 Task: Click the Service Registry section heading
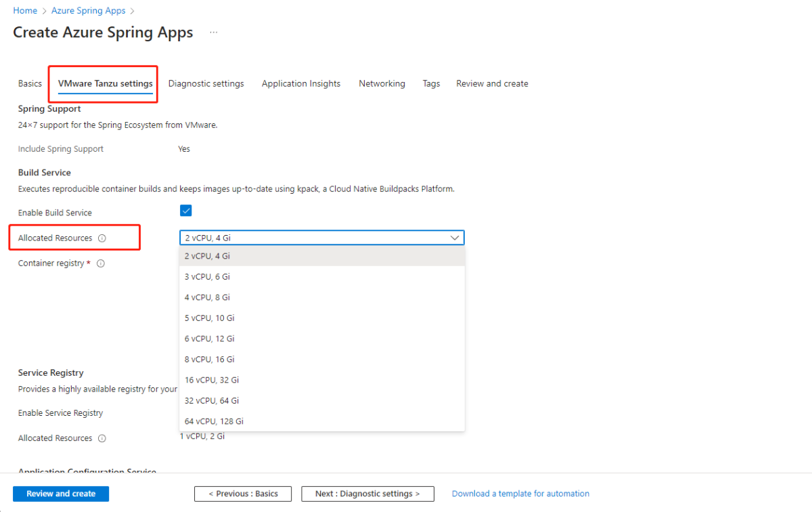[51, 373]
